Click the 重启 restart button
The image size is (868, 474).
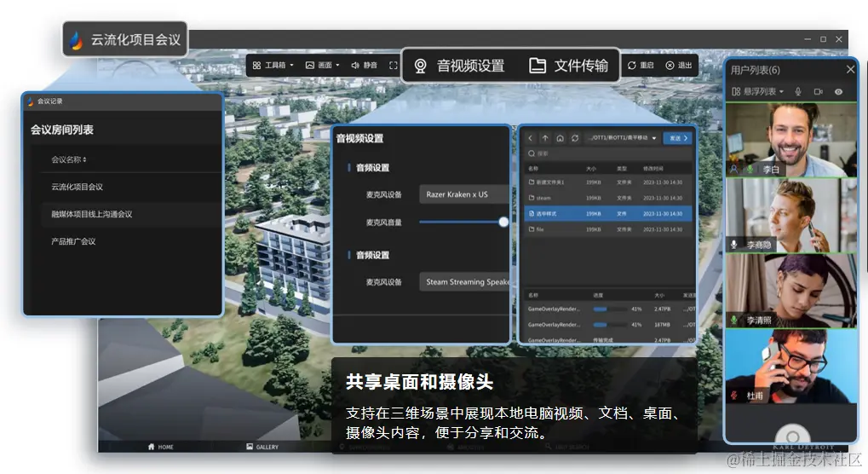point(641,66)
